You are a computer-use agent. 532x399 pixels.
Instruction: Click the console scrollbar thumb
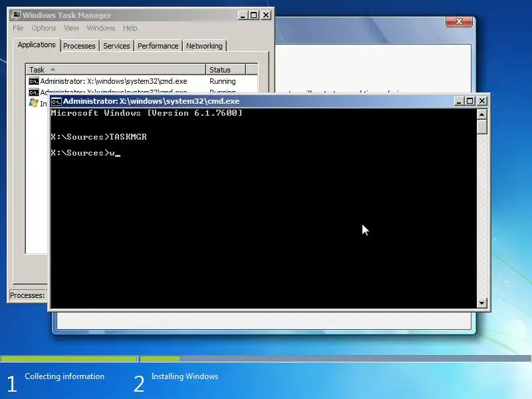pos(481,126)
